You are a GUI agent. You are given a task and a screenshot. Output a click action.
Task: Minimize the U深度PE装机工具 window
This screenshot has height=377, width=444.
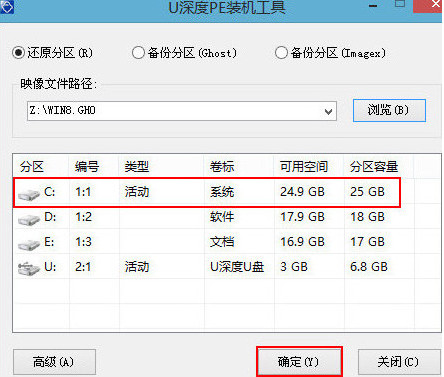pos(373,6)
